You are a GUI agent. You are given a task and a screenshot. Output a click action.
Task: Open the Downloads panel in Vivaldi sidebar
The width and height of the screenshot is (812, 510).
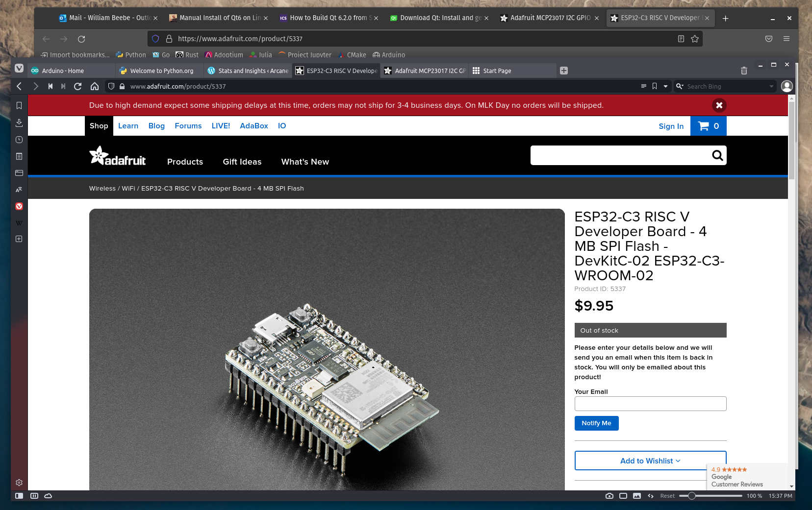pos(19,122)
